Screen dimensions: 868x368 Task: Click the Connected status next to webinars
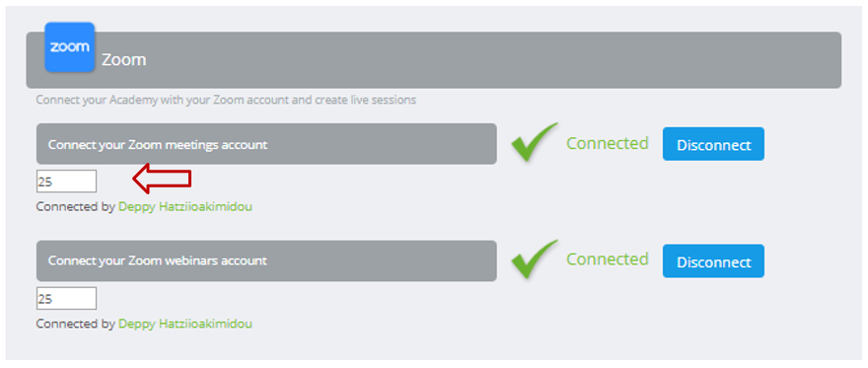[x=608, y=259]
